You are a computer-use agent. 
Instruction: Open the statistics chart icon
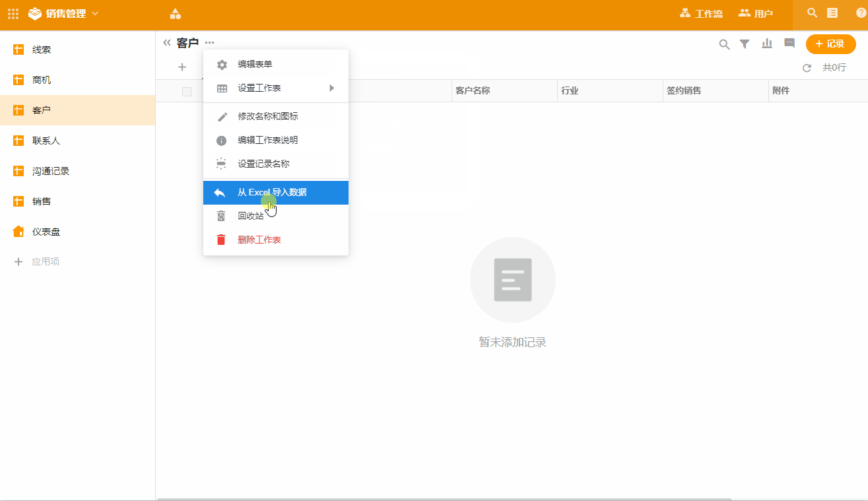[767, 44]
